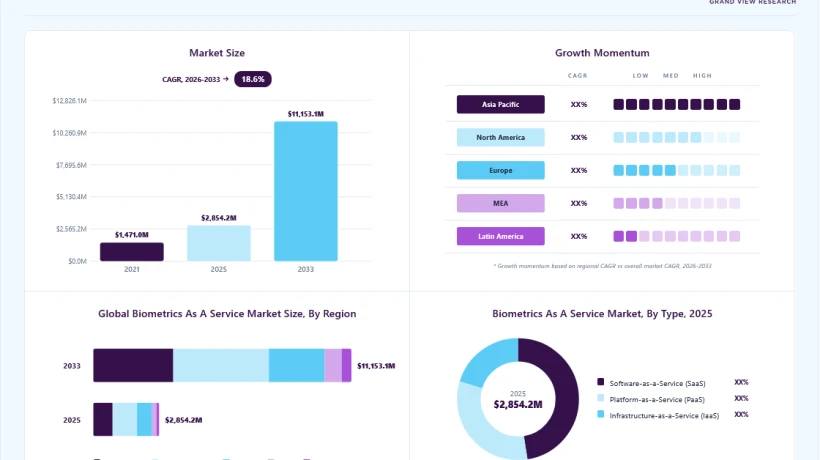
Task: Click the $5,130.4M axis label
Action: tap(71, 197)
